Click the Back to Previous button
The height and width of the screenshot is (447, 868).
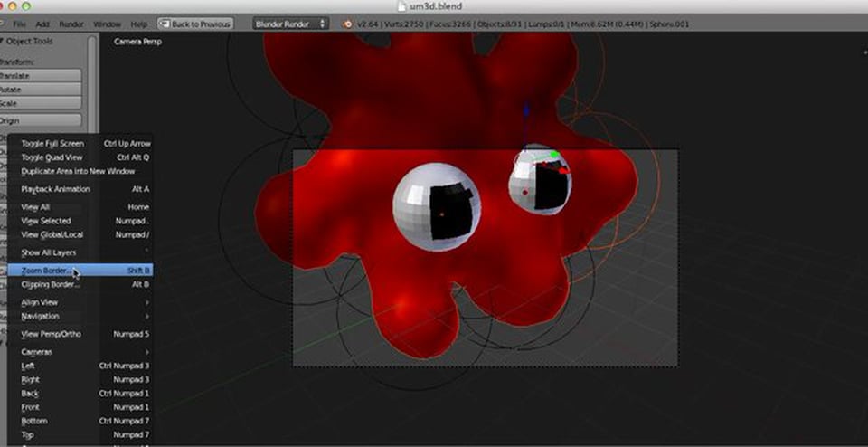click(x=195, y=24)
